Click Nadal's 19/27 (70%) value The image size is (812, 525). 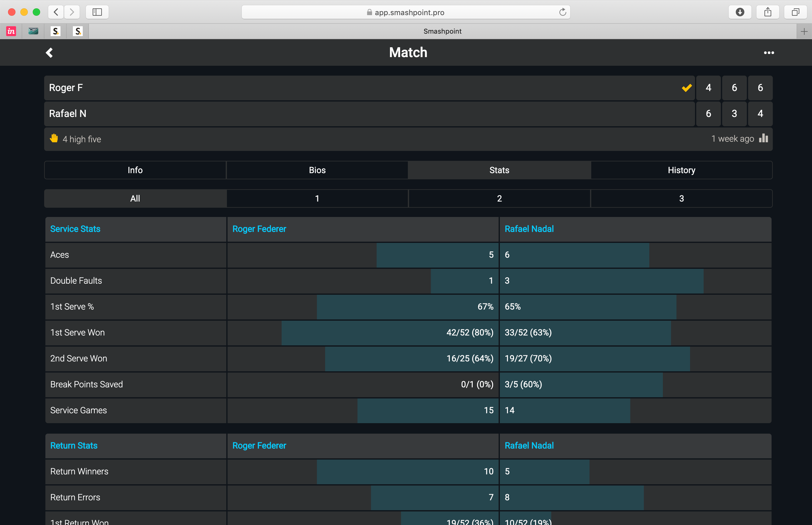(x=528, y=358)
